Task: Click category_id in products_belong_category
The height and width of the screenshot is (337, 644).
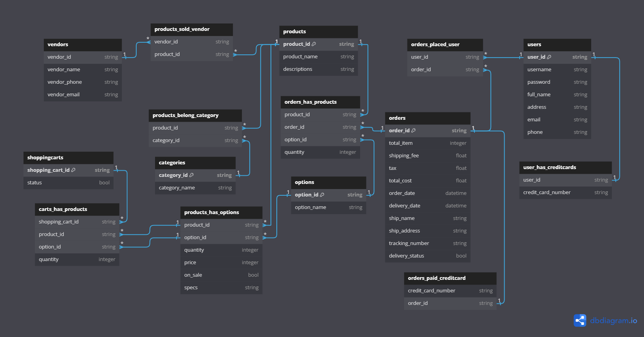Action: [x=195, y=141]
